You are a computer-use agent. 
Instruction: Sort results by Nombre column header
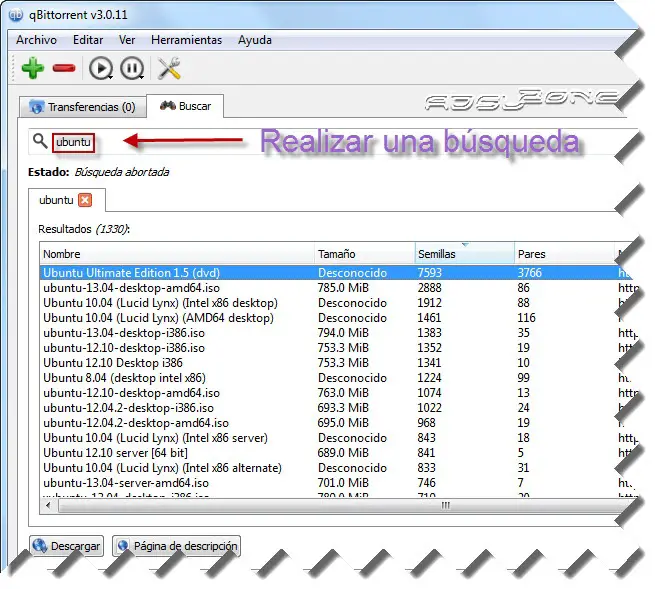pos(177,254)
